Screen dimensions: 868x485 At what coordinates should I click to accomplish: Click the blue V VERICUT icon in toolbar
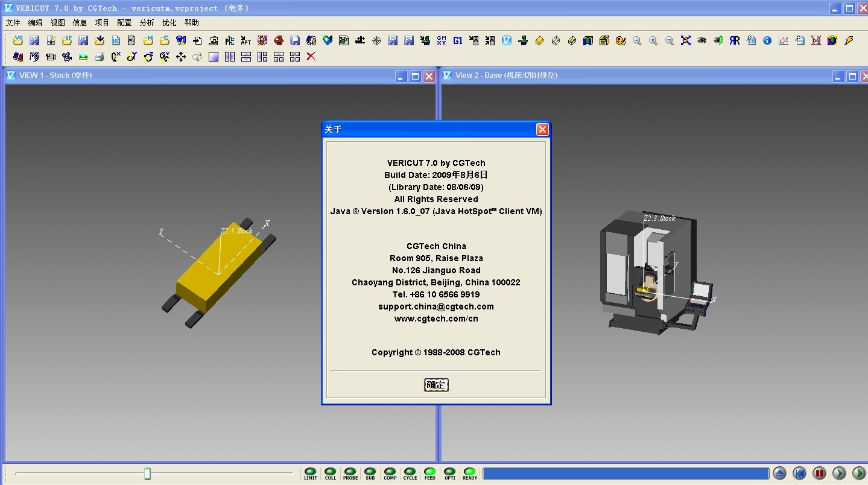tap(507, 40)
